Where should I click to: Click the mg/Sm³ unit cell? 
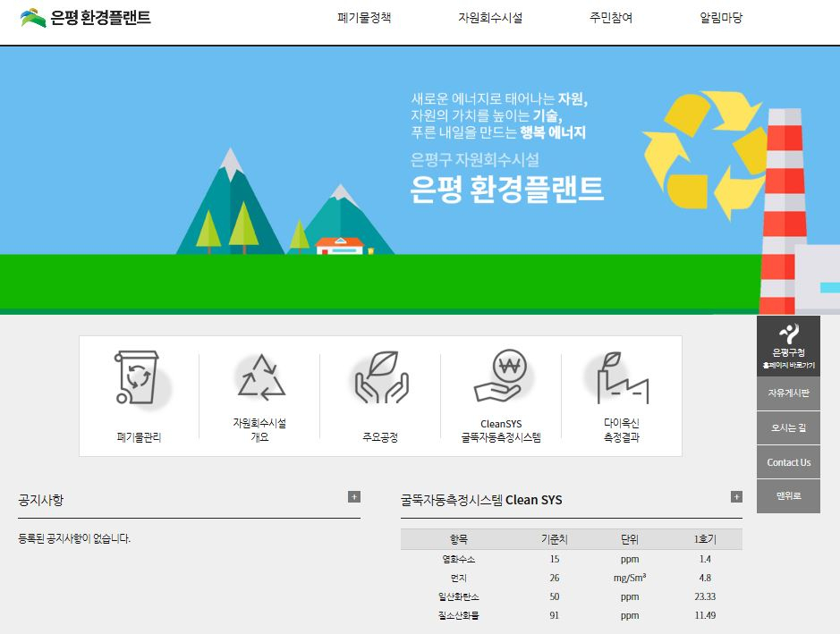click(630, 579)
